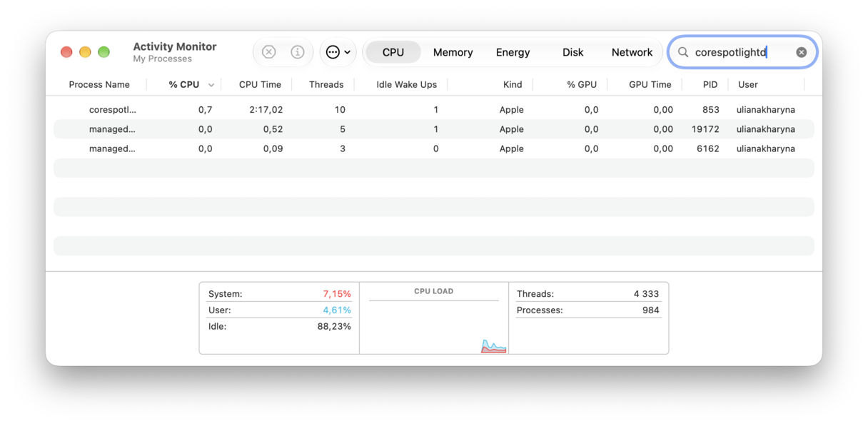Toggle % CPU sort direction chevron

pyautogui.click(x=211, y=85)
